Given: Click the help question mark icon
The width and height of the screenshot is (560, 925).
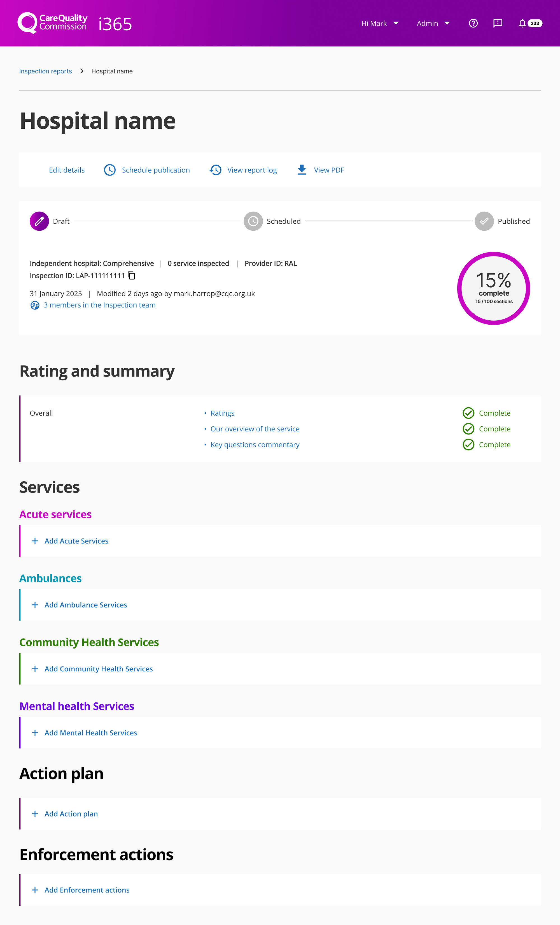Looking at the screenshot, I should click(x=473, y=23).
